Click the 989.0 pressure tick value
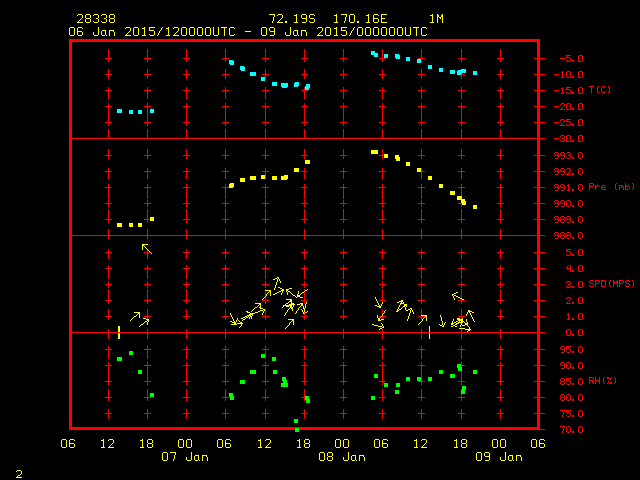 coord(569,220)
